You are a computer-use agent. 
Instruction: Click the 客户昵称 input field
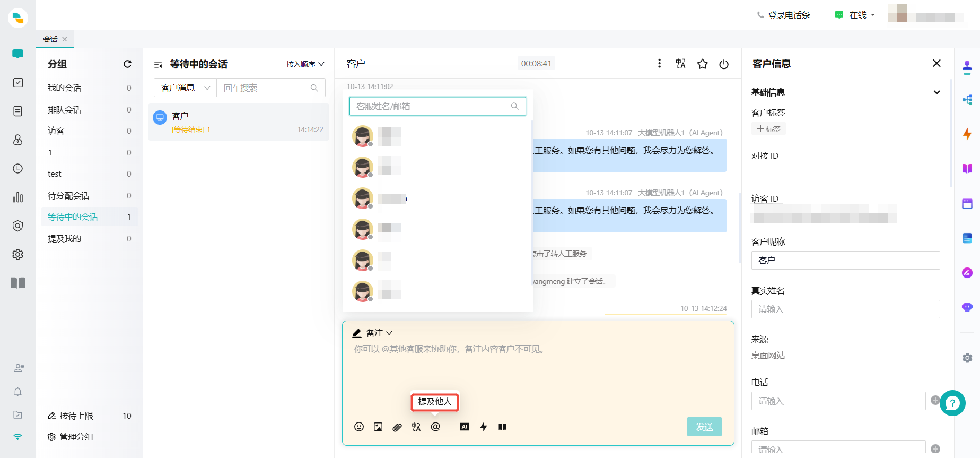(x=845, y=260)
